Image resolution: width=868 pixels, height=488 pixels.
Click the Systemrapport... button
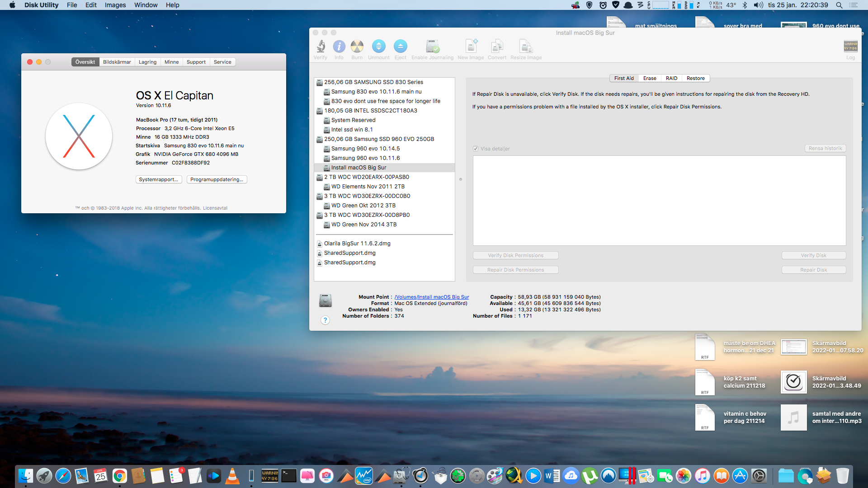click(159, 179)
